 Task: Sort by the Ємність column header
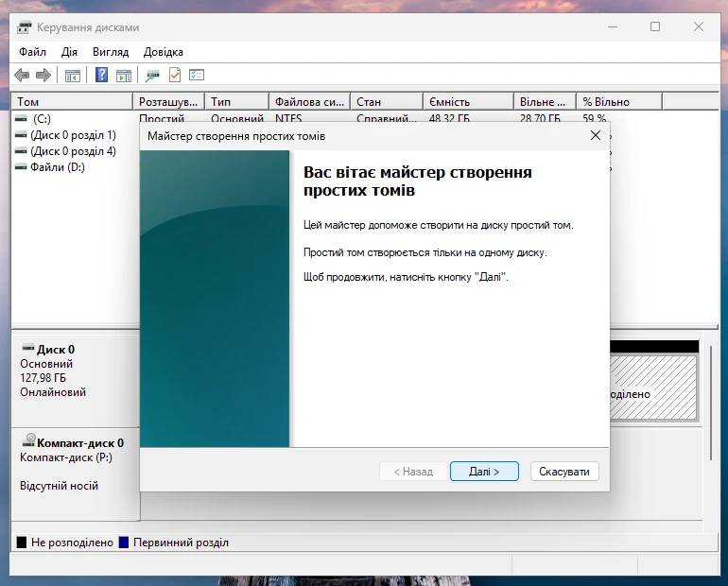coord(468,102)
